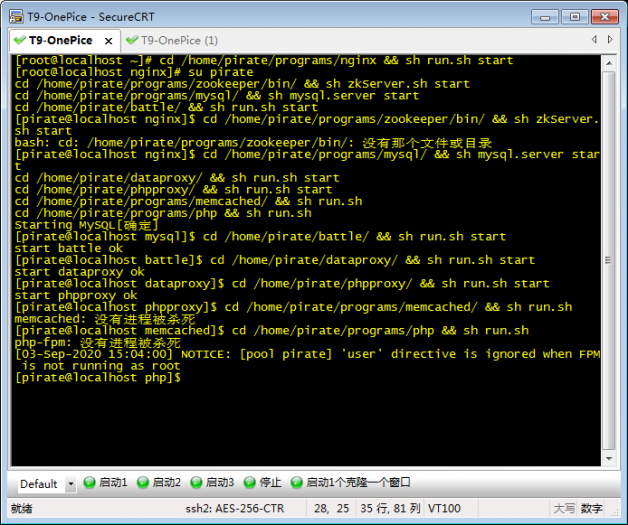Click the green circle icon beside 启动3
Screen dimensions: 628x525
[196, 483]
